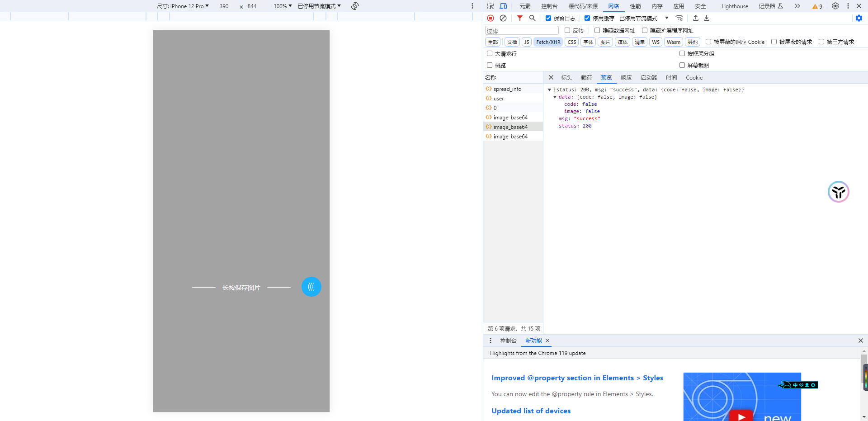The image size is (868, 421).
Task: Select the user request row
Action: [x=513, y=98]
